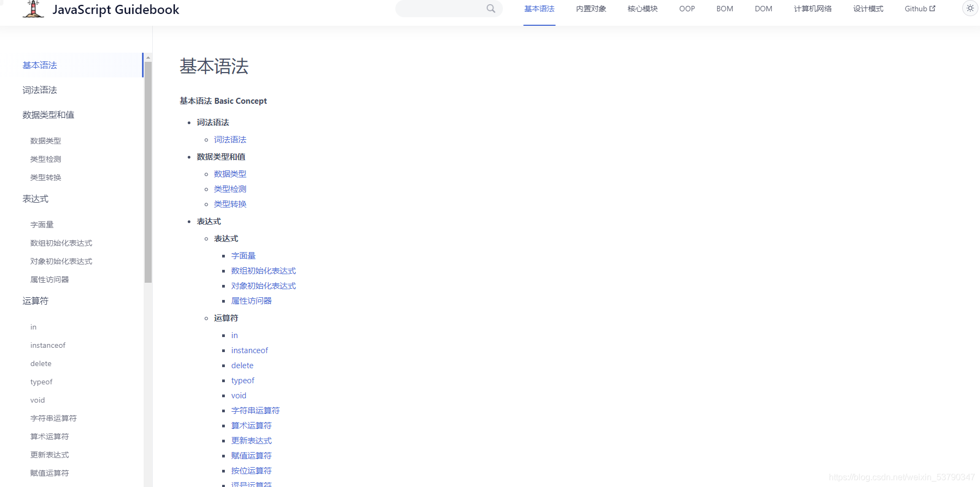Image resolution: width=980 pixels, height=487 pixels.
Task: Open 对象初始化表达式 sidebar item
Action: [x=61, y=261]
